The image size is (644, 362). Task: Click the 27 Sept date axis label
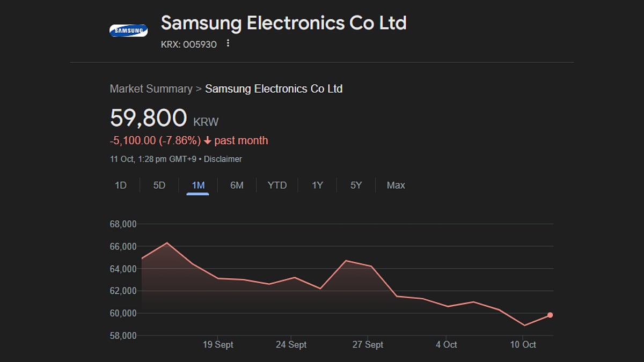pyautogui.click(x=368, y=345)
